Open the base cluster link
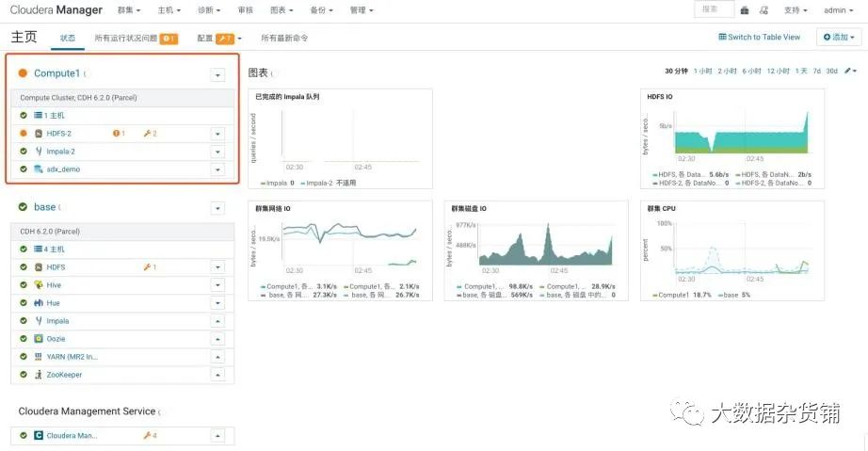868x451 pixels. coord(44,207)
